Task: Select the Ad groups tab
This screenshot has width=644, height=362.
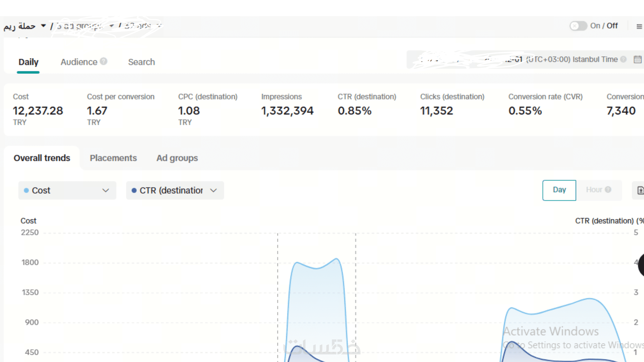Action: coord(177,158)
